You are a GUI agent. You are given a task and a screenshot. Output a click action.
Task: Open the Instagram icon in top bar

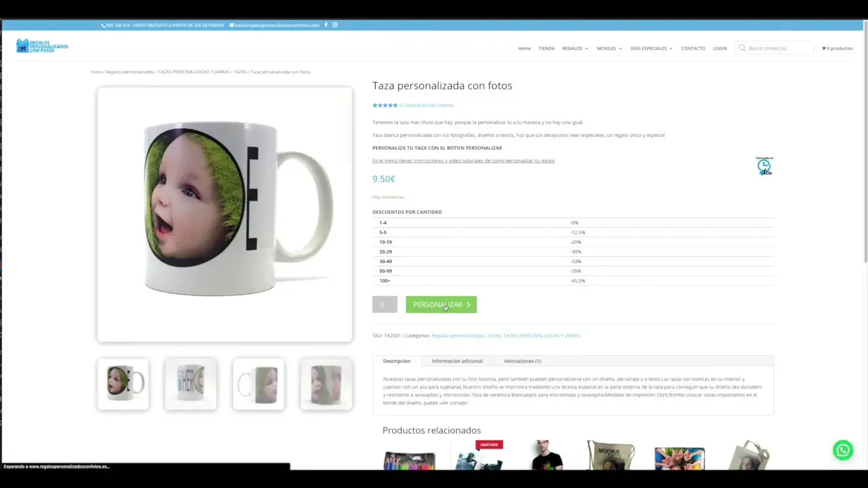pos(335,25)
